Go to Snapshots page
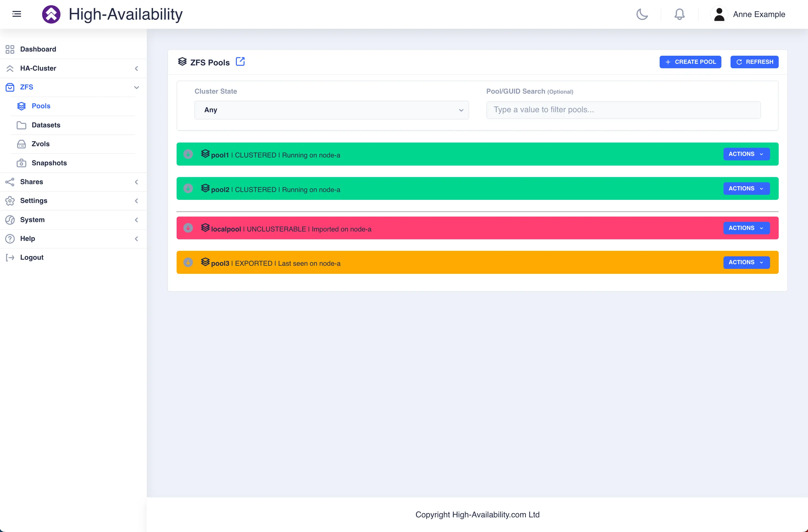The height and width of the screenshot is (532, 808). (x=49, y=163)
